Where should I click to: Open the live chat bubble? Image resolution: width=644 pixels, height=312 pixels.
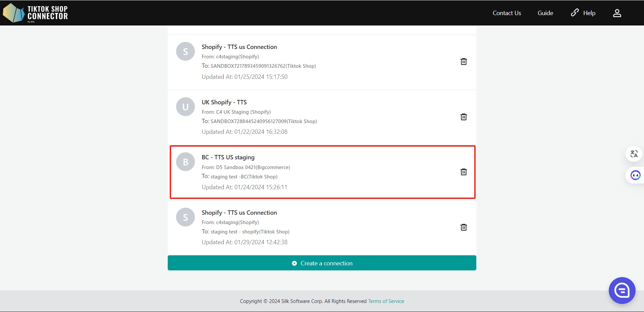click(622, 291)
